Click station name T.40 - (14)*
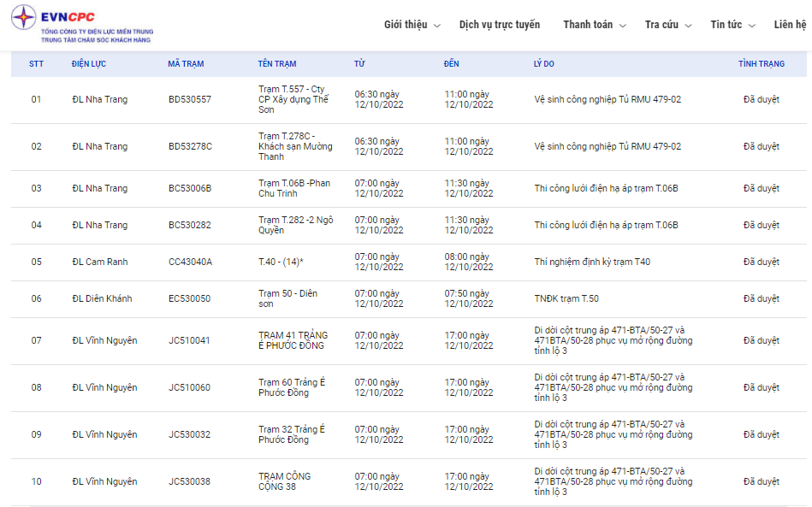812x507 pixels. point(281,262)
